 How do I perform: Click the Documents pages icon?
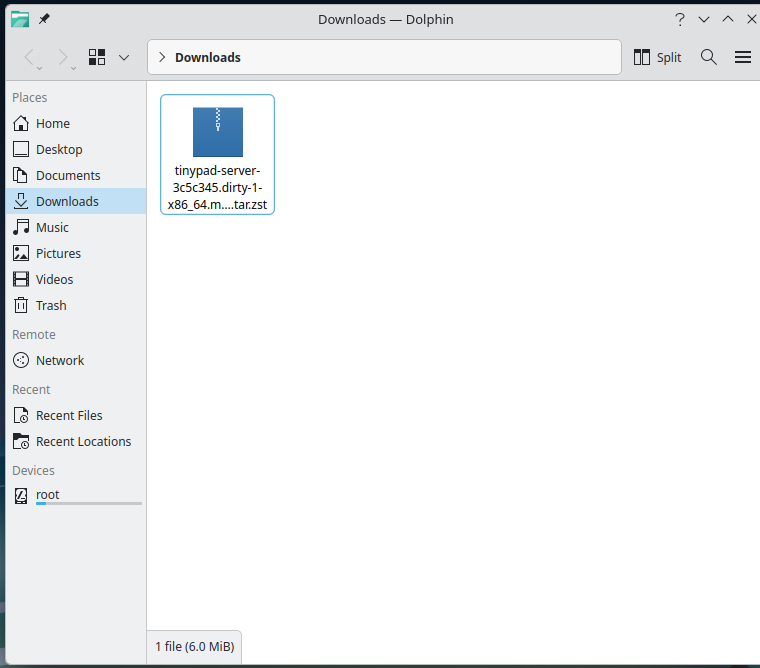[x=20, y=175]
